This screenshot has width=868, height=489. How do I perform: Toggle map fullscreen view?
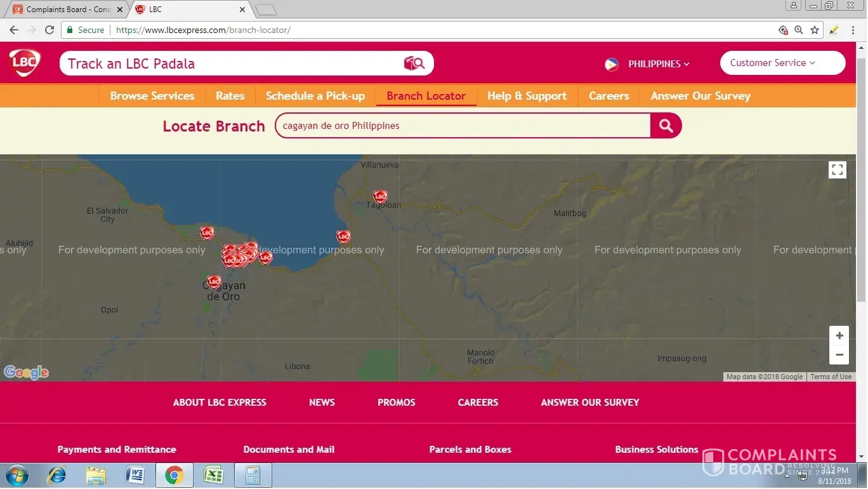click(x=837, y=170)
